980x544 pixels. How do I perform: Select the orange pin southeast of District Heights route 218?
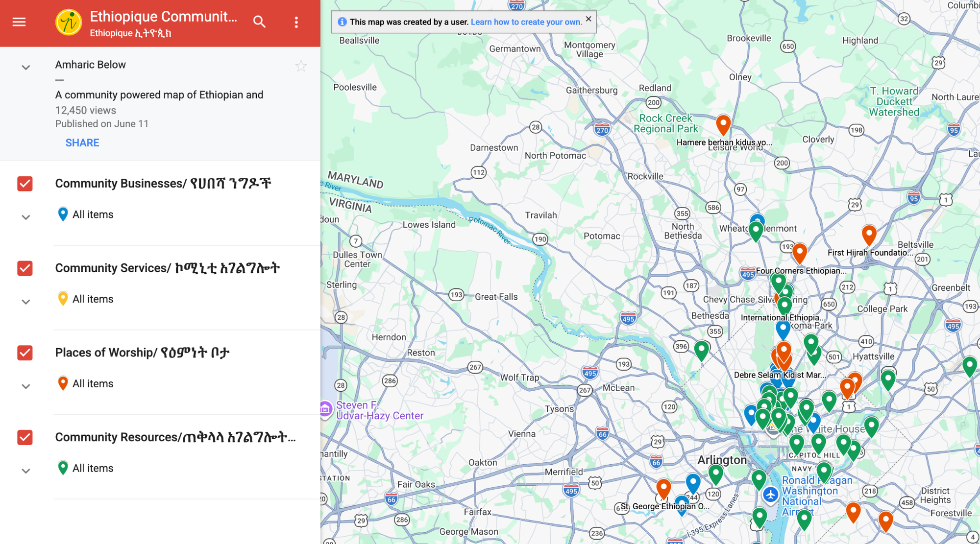pyautogui.click(x=885, y=521)
